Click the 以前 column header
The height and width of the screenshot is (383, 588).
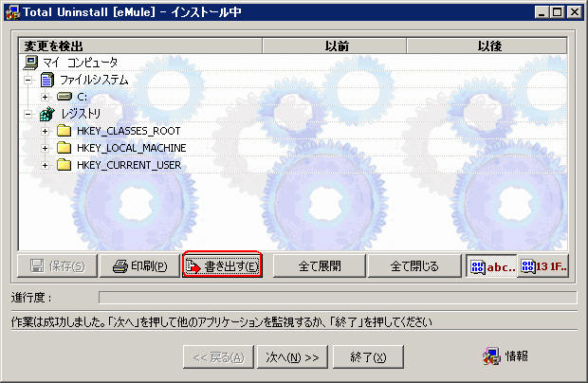pos(335,46)
